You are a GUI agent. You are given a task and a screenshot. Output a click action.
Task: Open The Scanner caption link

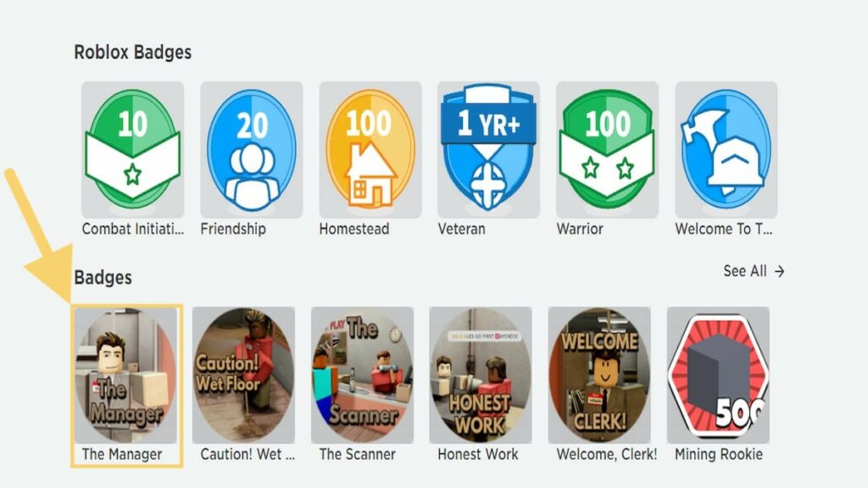357,454
